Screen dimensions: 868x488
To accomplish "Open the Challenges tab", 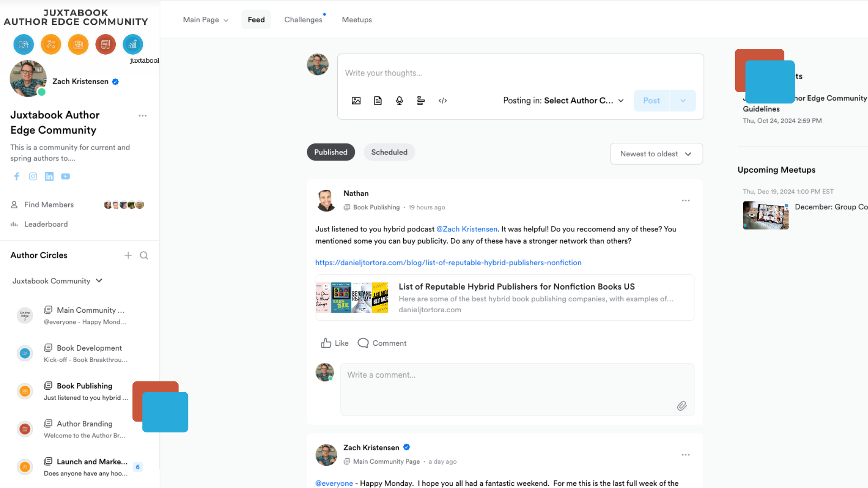I will pos(303,20).
